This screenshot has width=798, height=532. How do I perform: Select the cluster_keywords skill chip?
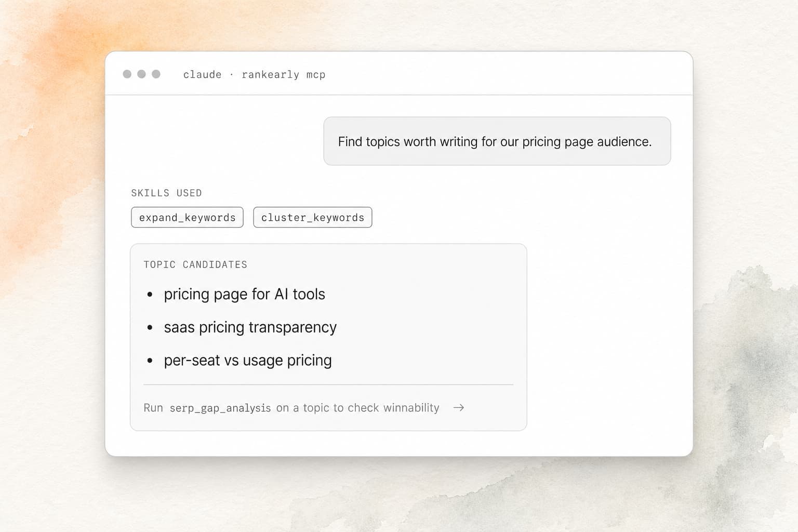(313, 217)
